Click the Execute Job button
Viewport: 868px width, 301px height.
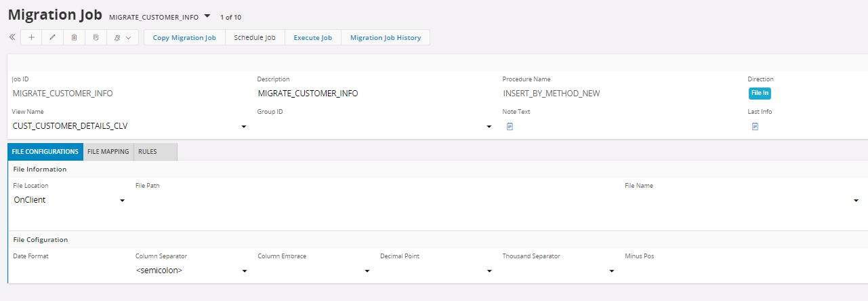312,38
